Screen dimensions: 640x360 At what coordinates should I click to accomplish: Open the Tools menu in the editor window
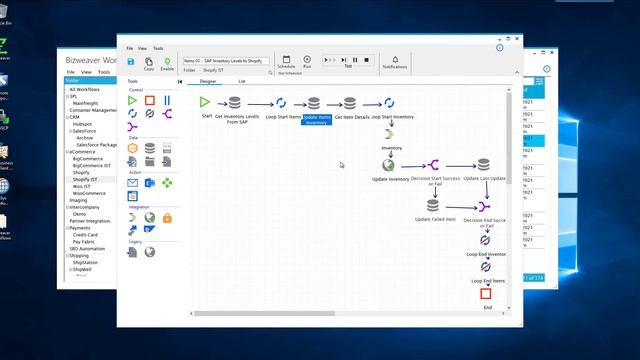[158, 48]
